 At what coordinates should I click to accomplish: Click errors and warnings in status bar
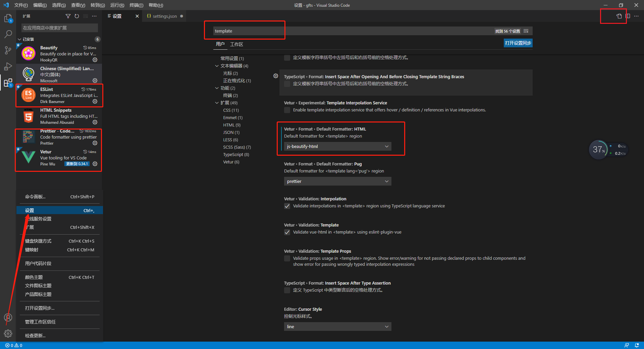pos(14,345)
